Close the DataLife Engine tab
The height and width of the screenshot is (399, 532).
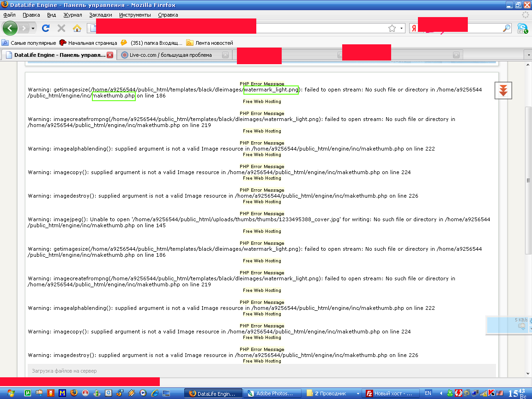pyautogui.click(x=110, y=55)
